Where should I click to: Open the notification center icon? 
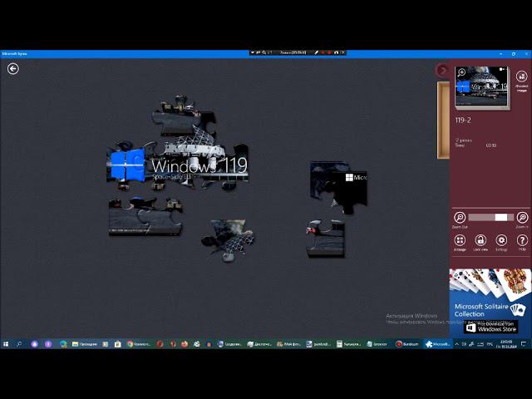tap(524, 344)
